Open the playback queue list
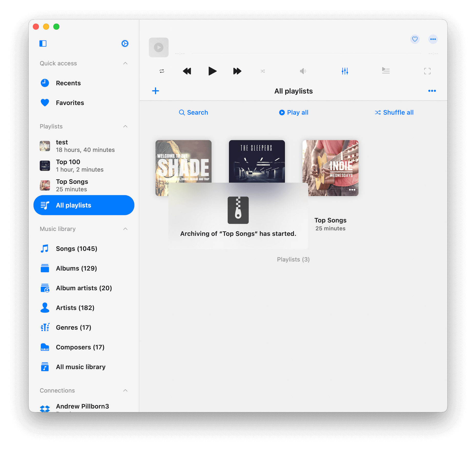This screenshot has height=450, width=476. (x=386, y=71)
